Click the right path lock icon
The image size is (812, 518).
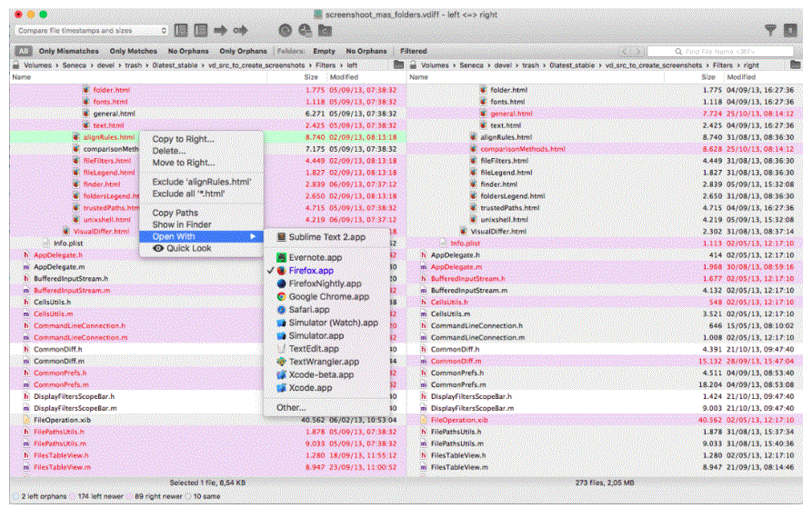(413, 65)
